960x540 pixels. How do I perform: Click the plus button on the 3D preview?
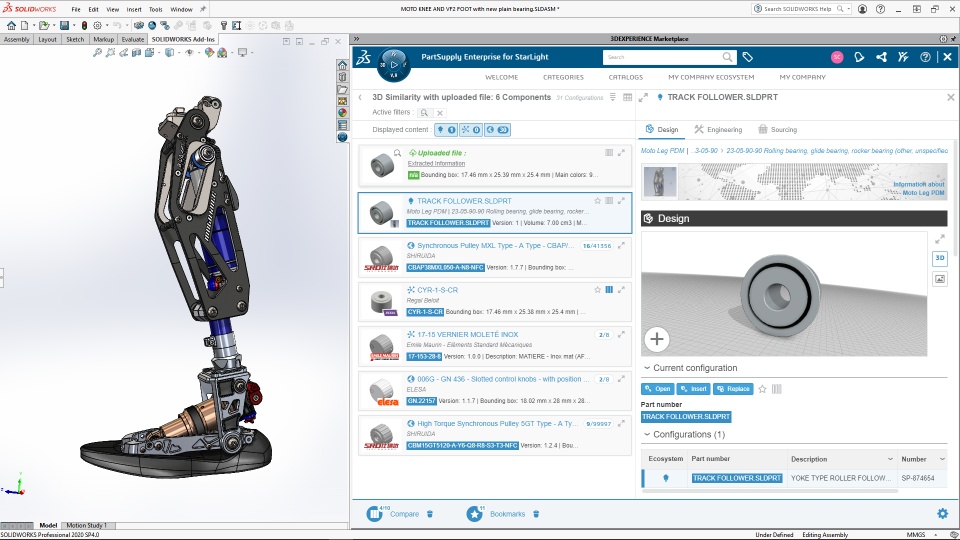coord(657,339)
